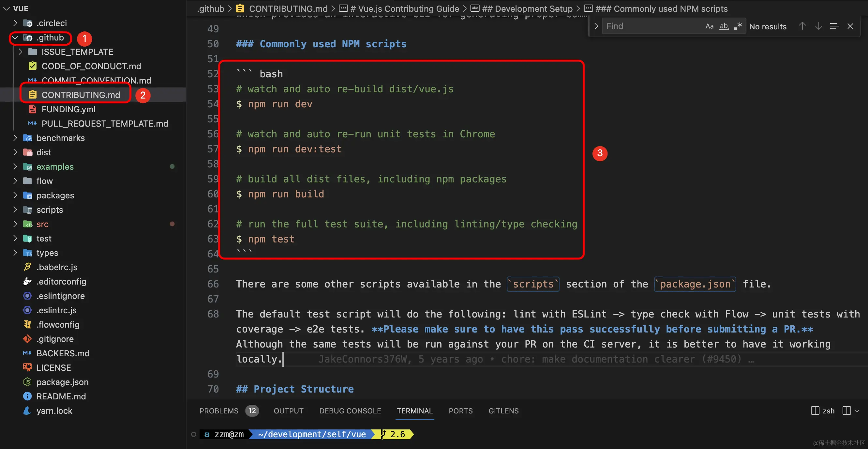Open README.md file
Viewport: 868px width, 449px height.
tap(61, 396)
